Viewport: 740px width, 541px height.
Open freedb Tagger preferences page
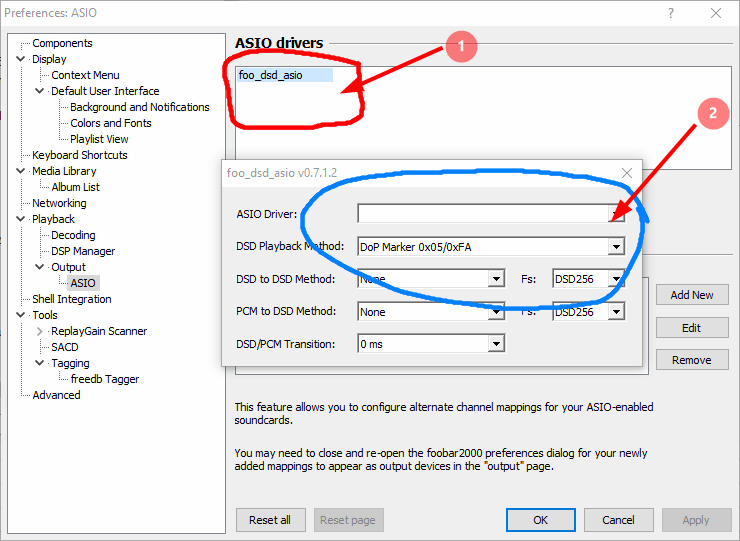point(105,379)
